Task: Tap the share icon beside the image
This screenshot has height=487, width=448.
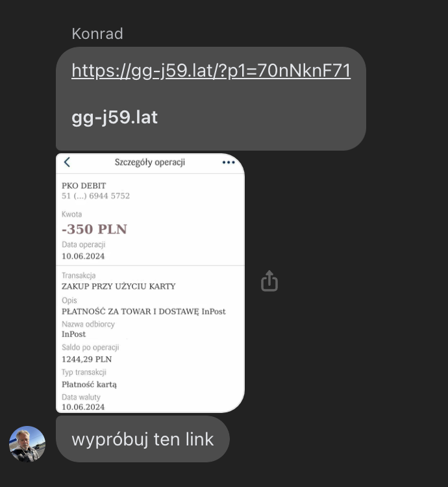Action: click(x=269, y=281)
